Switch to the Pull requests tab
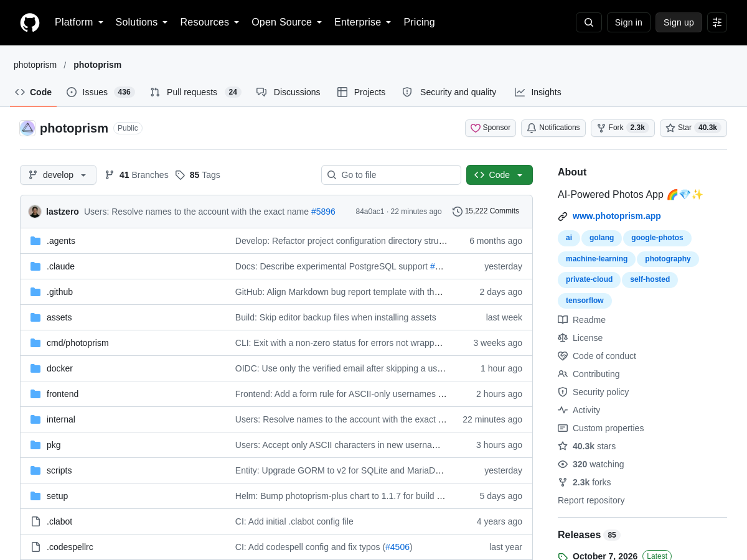Screen dimensions: 747x560 click(195, 92)
